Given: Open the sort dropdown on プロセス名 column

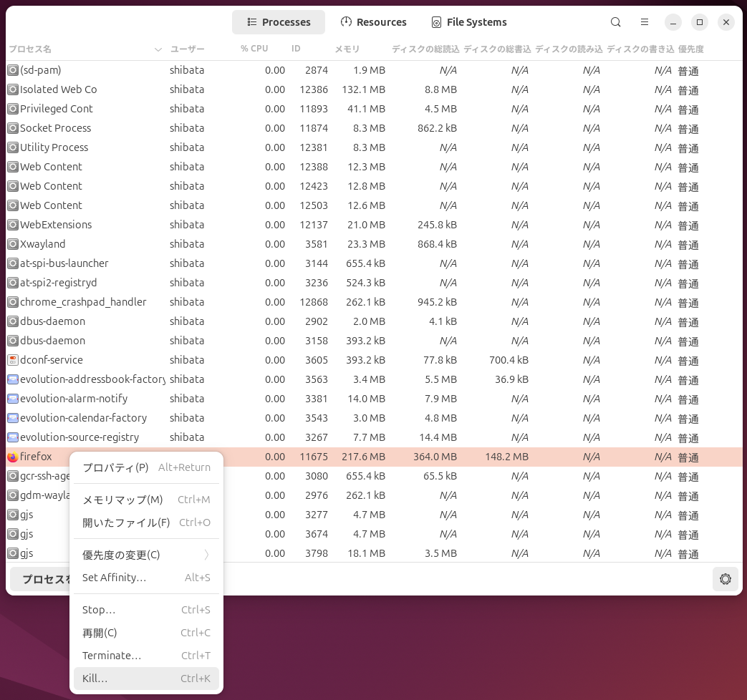Looking at the screenshot, I should [158, 49].
